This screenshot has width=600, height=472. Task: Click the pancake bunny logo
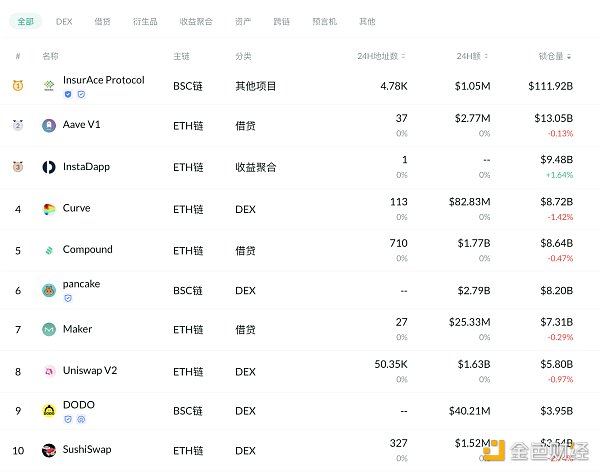coord(49,291)
